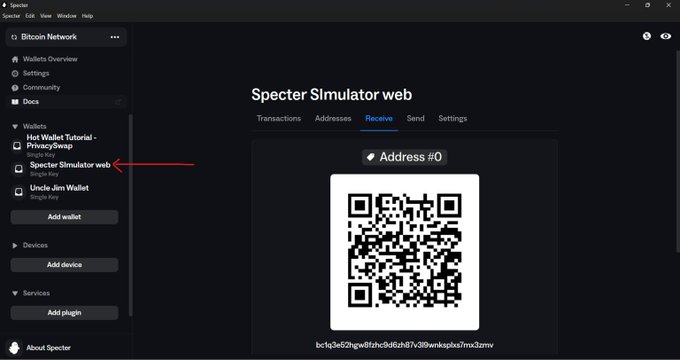
Task: Open the wallet Settings tab
Action: point(453,118)
